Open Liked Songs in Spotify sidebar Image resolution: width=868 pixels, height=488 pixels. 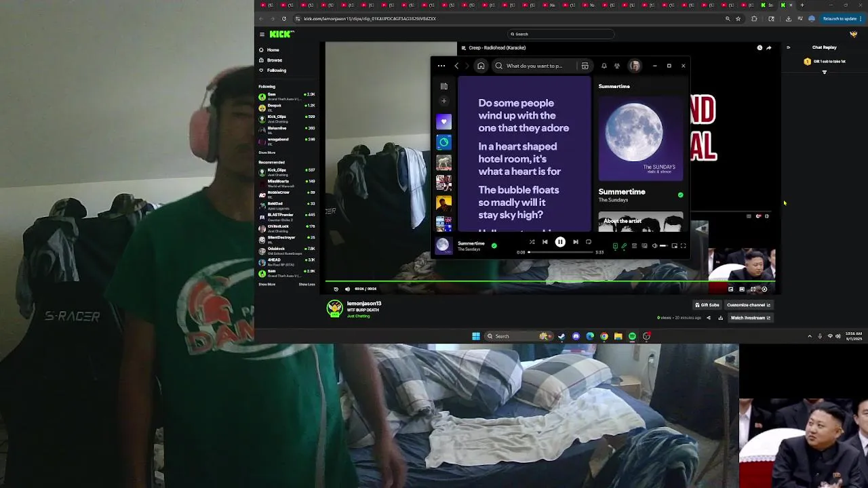(444, 122)
